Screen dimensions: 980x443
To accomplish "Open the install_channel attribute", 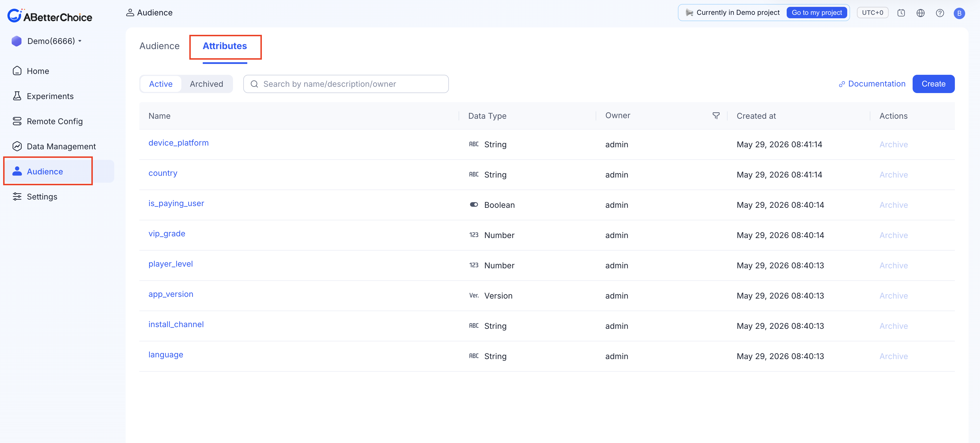I will [x=176, y=324].
